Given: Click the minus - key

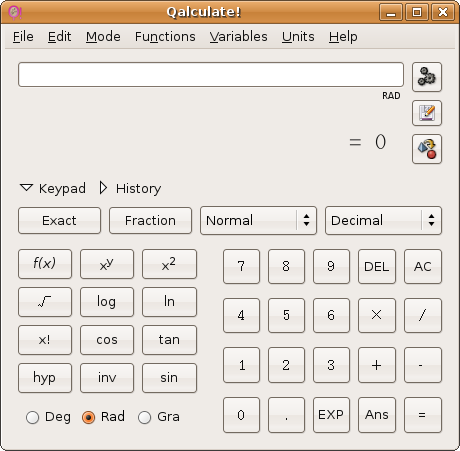Looking at the screenshot, I should click(423, 365).
